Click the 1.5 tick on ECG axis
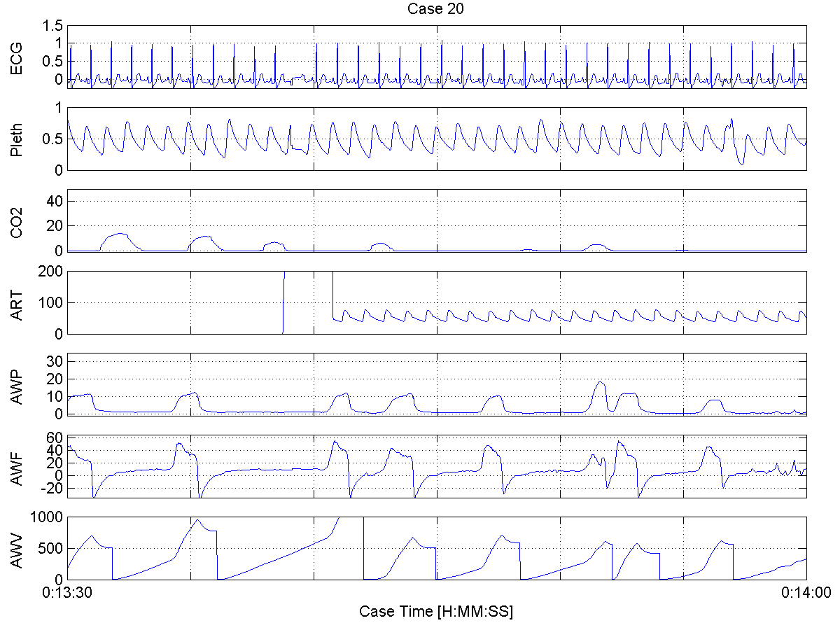Screen dimensions: 840x630 click(x=54, y=26)
